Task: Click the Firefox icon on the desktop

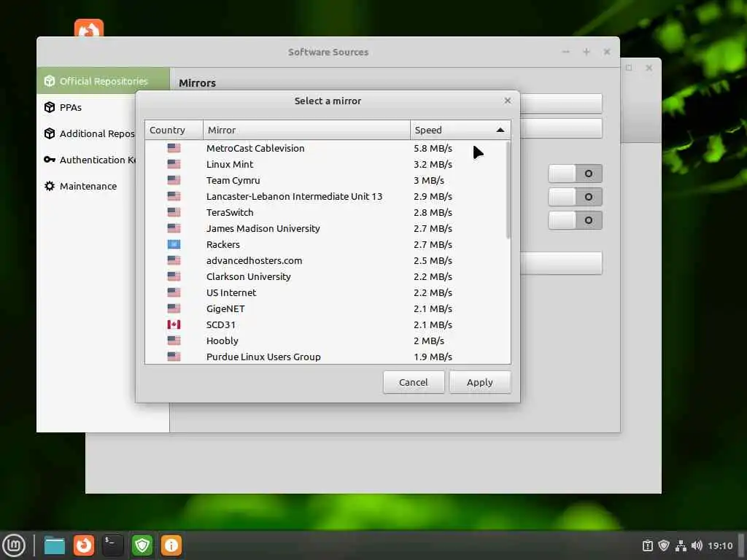Action: click(88, 28)
